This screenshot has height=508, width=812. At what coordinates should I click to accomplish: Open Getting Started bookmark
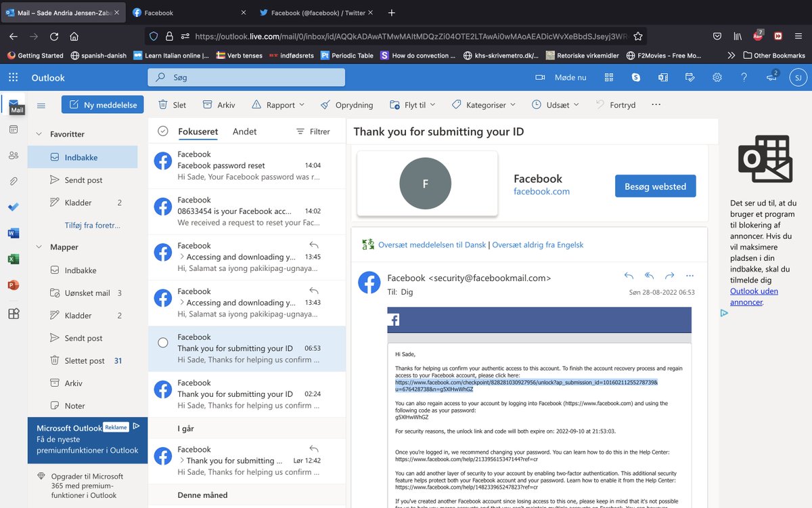pyautogui.click(x=35, y=56)
